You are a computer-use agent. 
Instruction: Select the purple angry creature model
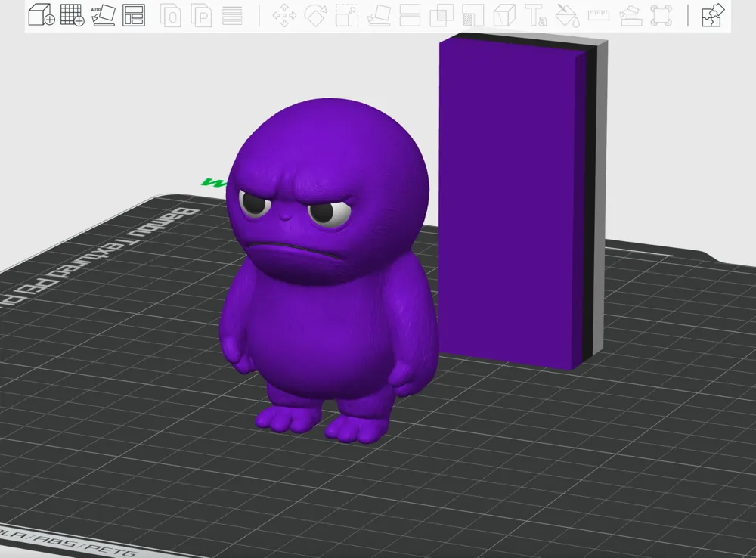(x=328, y=270)
